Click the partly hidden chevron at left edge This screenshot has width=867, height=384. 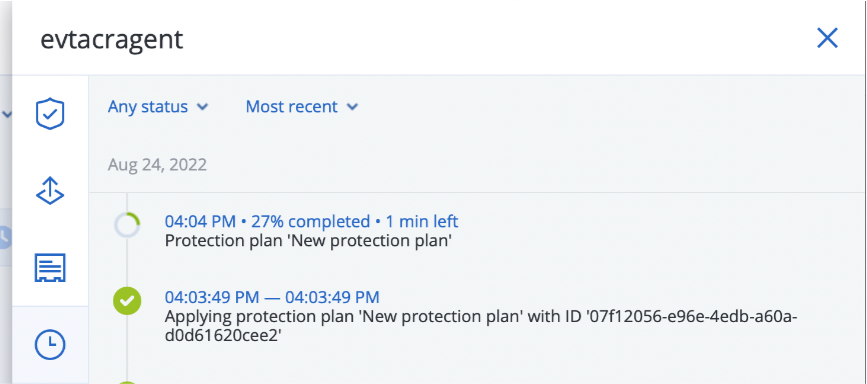[x=7, y=115]
